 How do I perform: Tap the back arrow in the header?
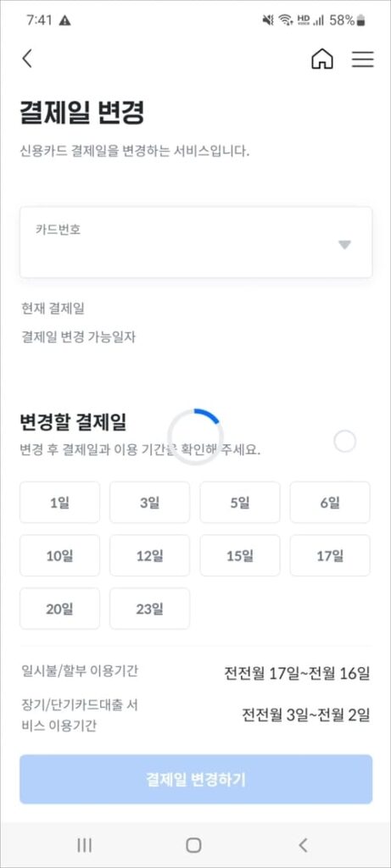[26, 58]
